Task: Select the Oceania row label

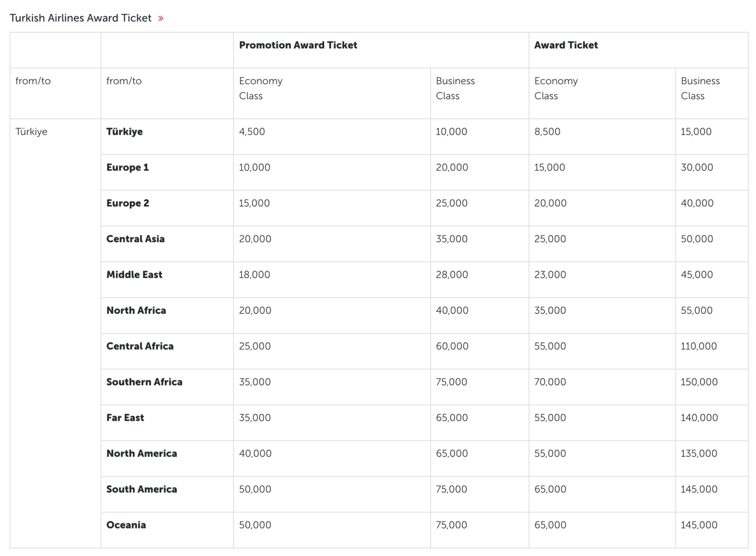Action: click(x=126, y=524)
